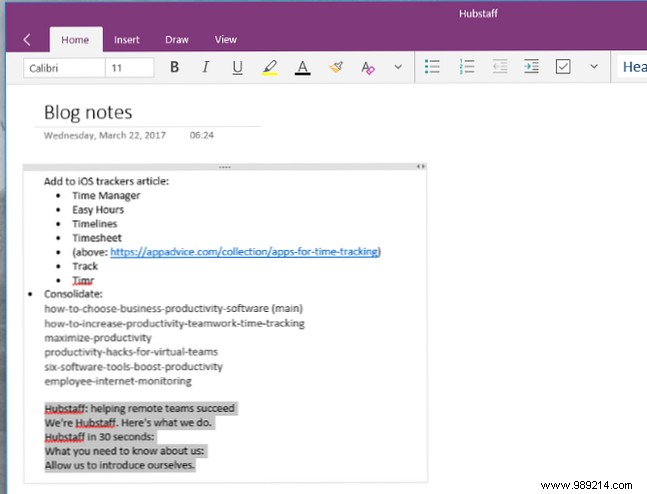Click the 'Time Manager' bullet item
This screenshot has width=647, height=494.
click(106, 196)
